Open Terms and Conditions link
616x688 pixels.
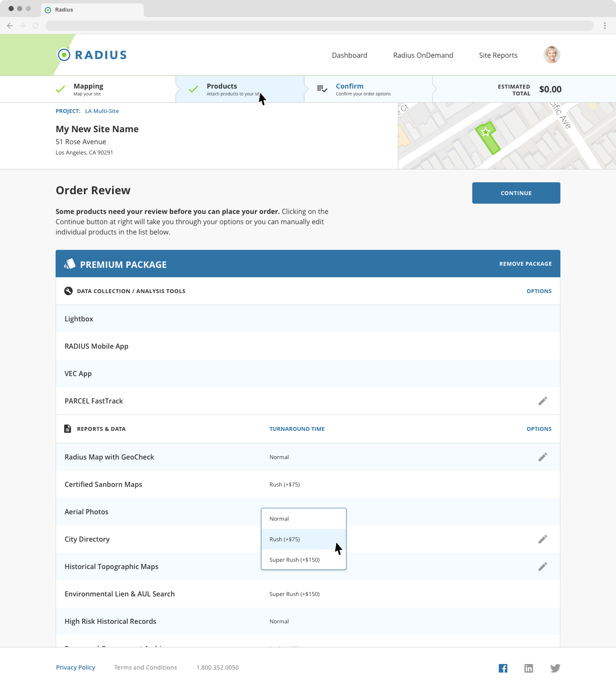(145, 667)
